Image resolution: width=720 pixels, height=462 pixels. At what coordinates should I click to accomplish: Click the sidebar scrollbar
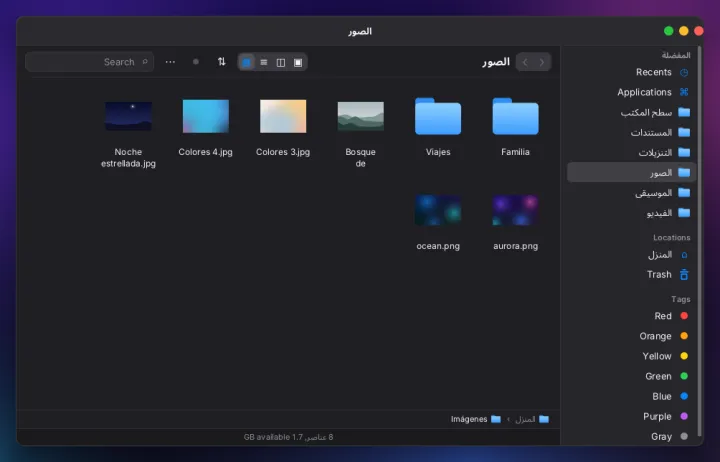tap(700, 241)
